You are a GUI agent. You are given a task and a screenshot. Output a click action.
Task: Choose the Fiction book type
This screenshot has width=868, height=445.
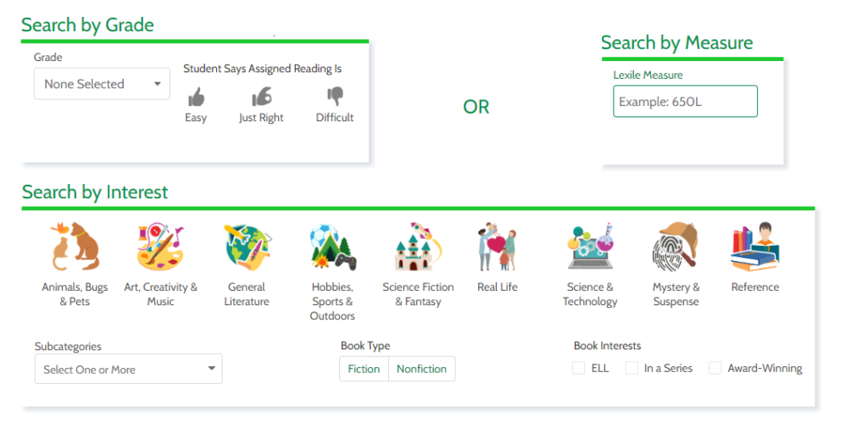(x=364, y=369)
